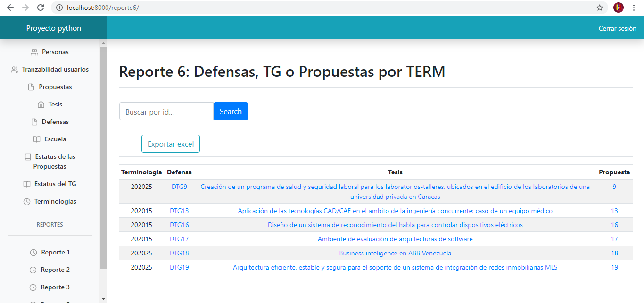Open Estatus del TG page

pos(55,184)
